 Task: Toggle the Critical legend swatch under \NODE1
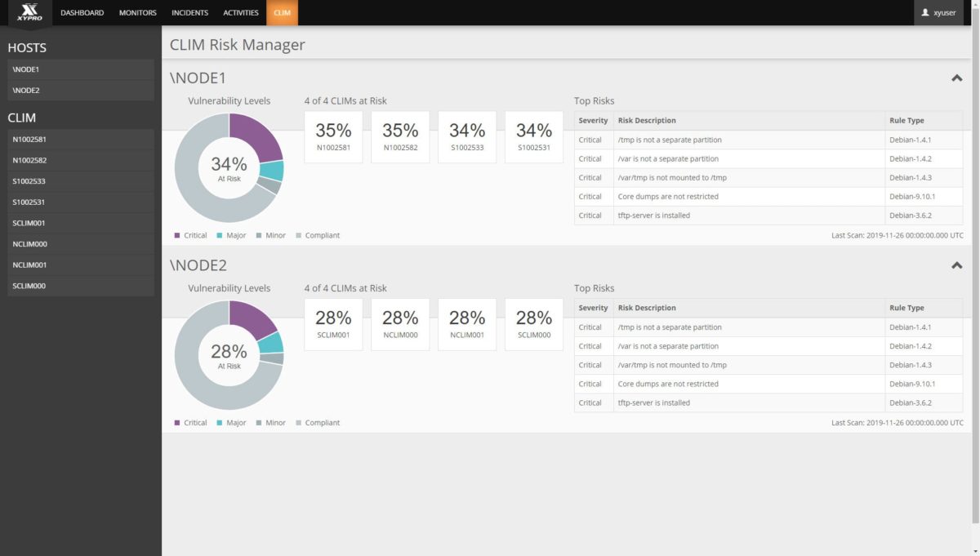[x=177, y=236]
